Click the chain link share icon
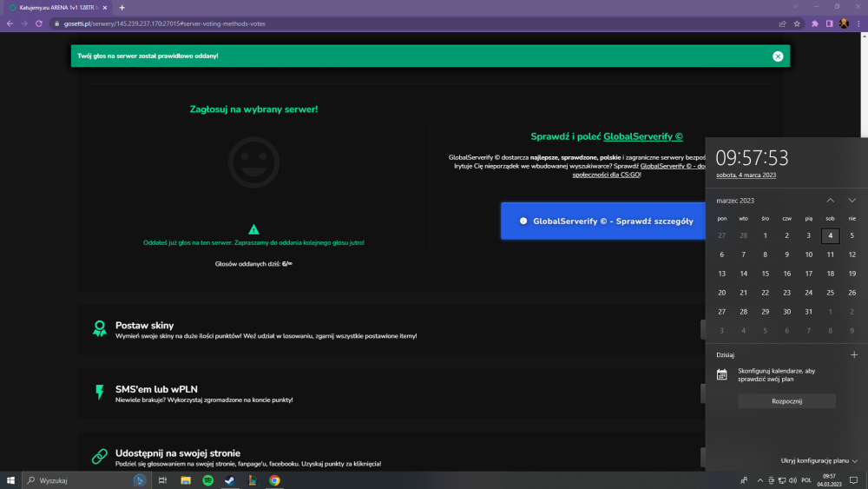This screenshot has width=868, height=489. (x=100, y=456)
